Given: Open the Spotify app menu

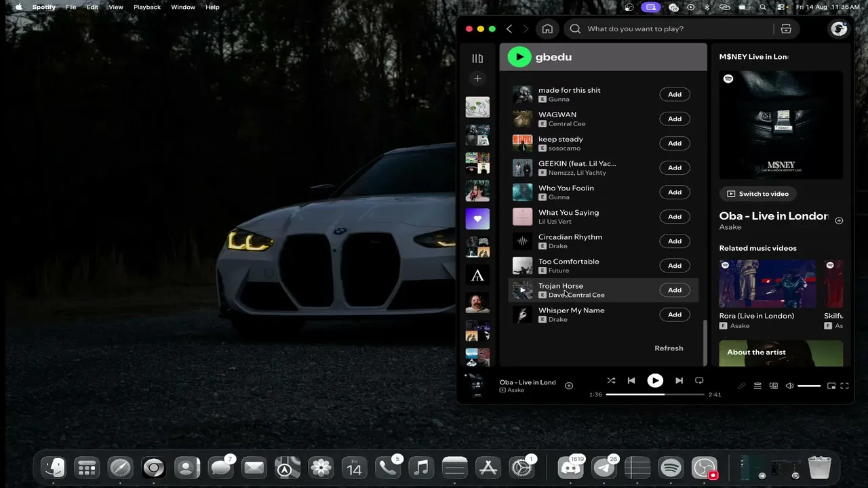Looking at the screenshot, I should [x=44, y=7].
